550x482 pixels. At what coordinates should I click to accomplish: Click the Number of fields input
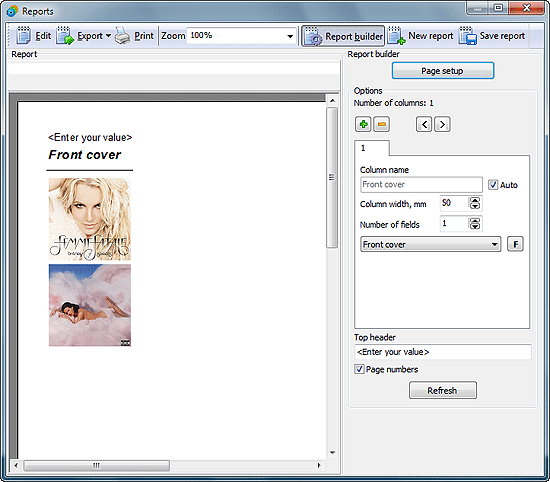[455, 223]
